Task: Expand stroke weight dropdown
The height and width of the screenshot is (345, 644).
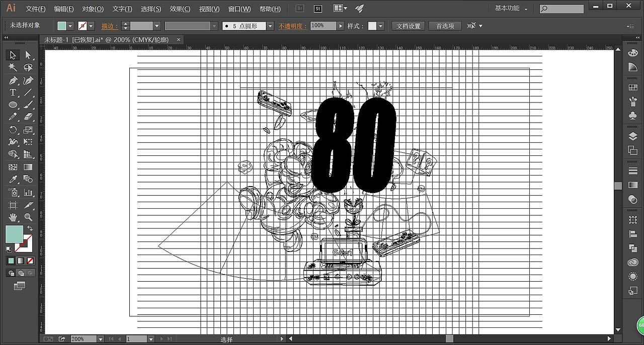Action: tap(157, 26)
